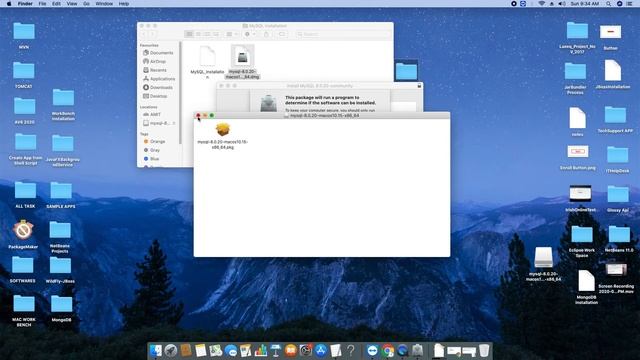640x360 pixels.
Task: Open Applications in the Finder sidebar
Action: point(158,79)
